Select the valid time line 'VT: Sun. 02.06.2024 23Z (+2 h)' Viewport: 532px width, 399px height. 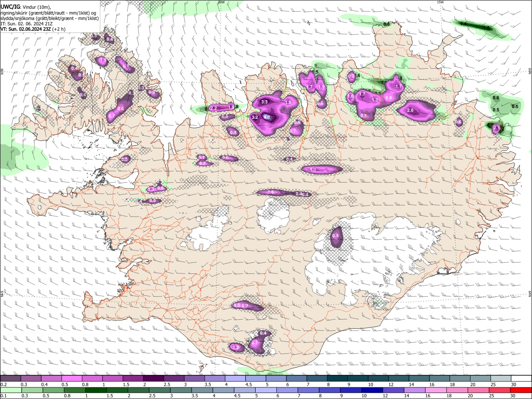[33, 29]
